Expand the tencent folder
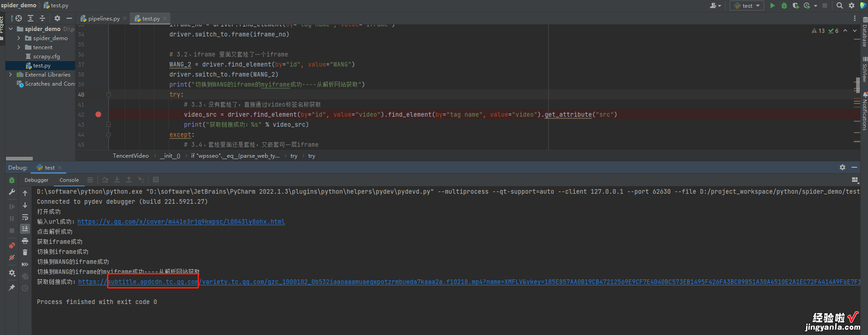Viewport: 868px width, 335px height. 19,47
